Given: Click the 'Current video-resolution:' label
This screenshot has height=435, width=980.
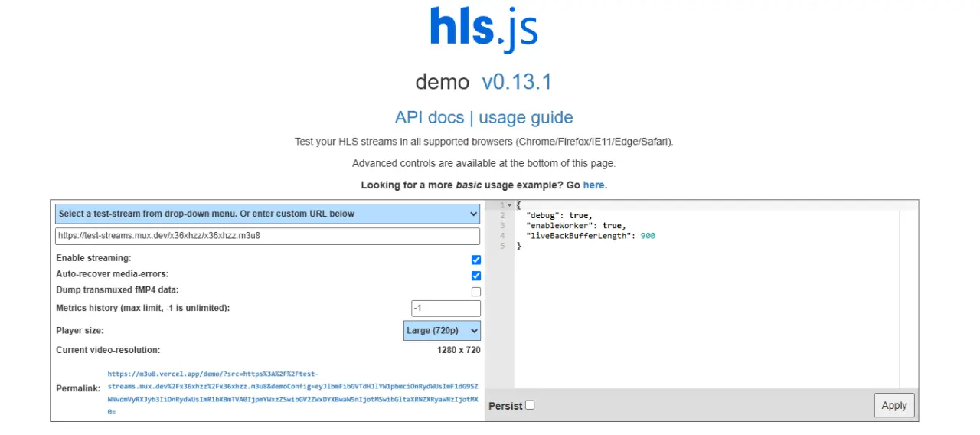Looking at the screenshot, I should (108, 350).
